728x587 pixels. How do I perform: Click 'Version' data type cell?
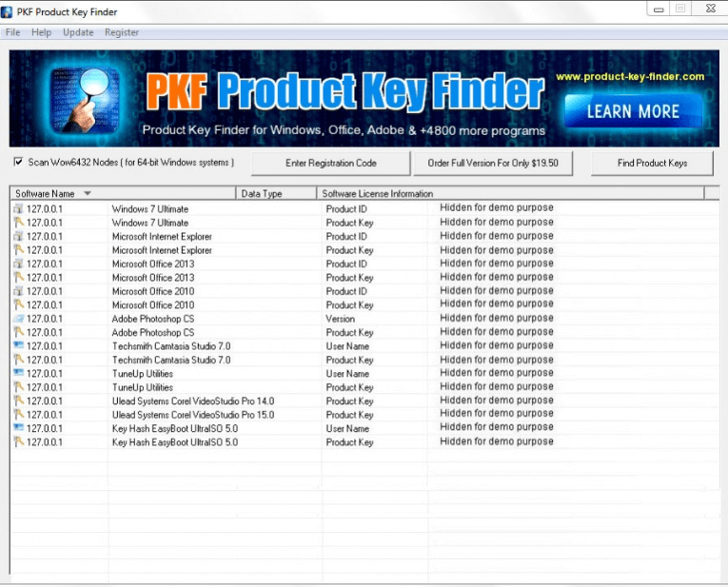coord(341,319)
